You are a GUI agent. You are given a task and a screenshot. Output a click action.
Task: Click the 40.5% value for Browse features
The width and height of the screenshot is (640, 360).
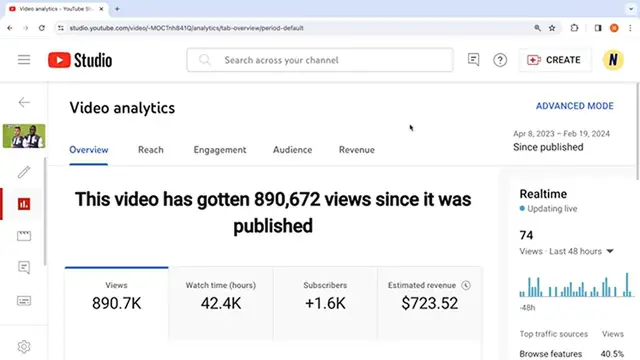click(x=612, y=353)
